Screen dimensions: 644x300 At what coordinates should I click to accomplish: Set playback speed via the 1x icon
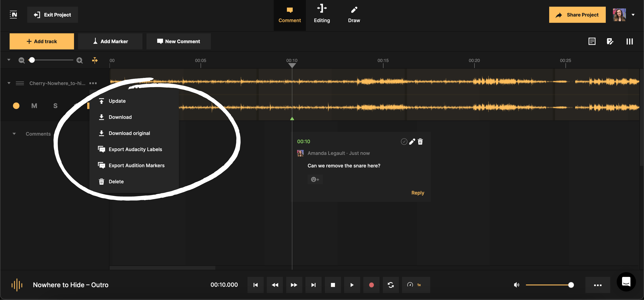(x=416, y=285)
